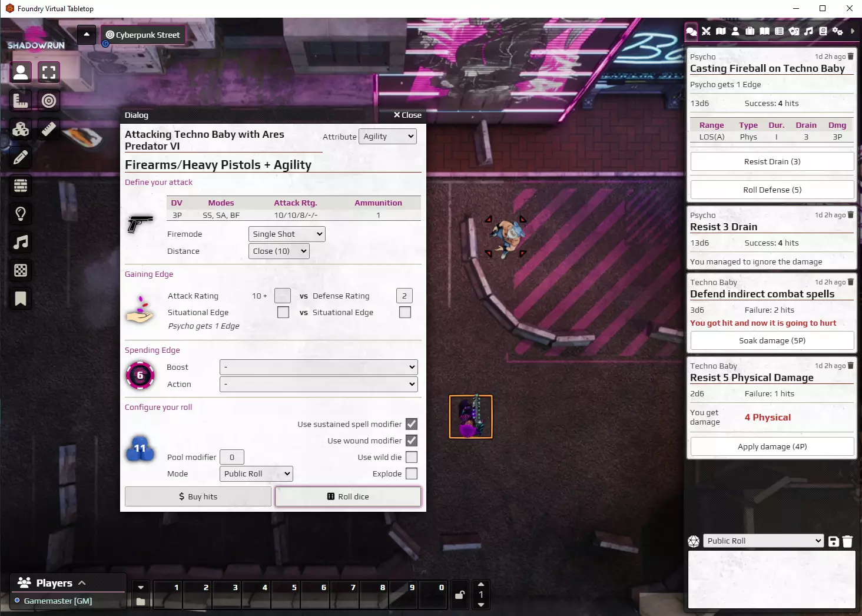Export chat log with save icon

(834, 541)
